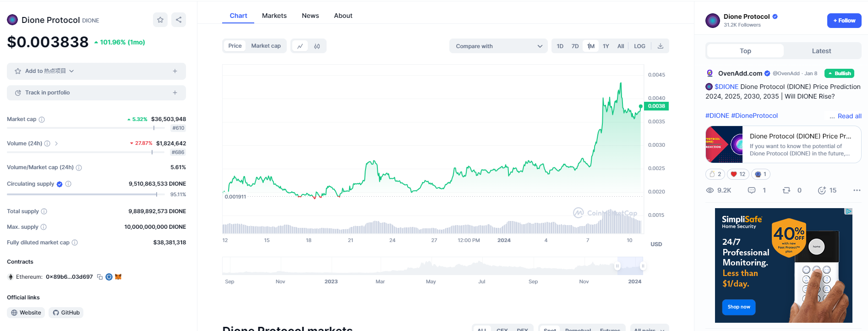Image resolution: width=868 pixels, height=331 pixels.
Task: Open Market cap info tooltip icon
Action: 42,120
